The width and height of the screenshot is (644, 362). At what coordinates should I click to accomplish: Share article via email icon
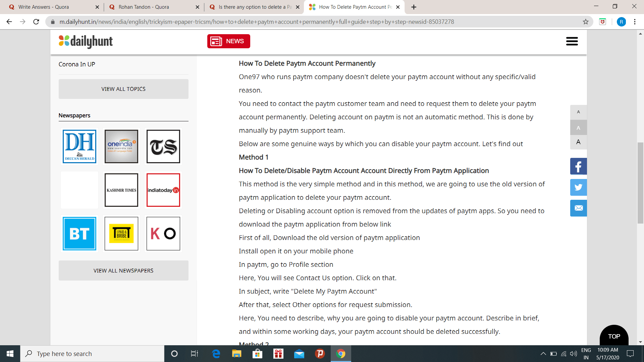(x=578, y=208)
